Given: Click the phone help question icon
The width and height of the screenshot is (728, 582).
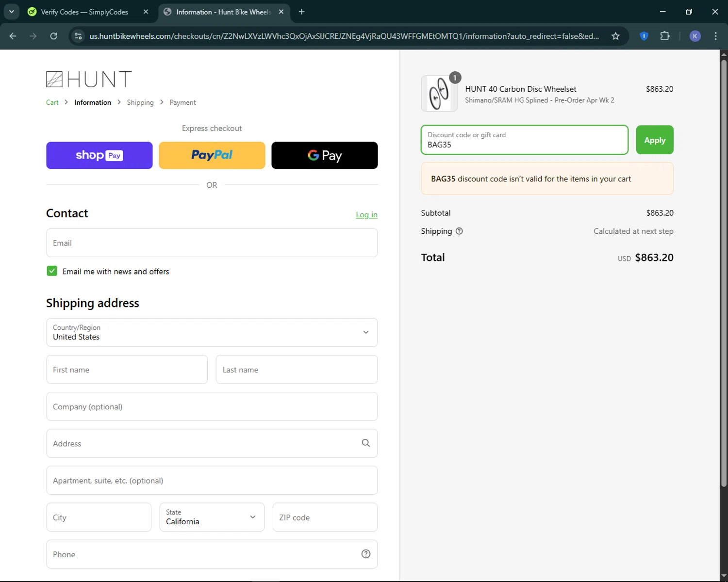Looking at the screenshot, I should [366, 554].
